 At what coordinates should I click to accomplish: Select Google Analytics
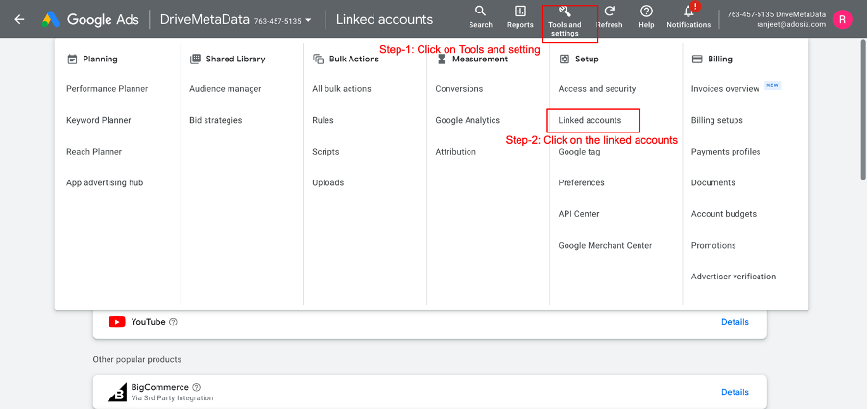tap(468, 120)
